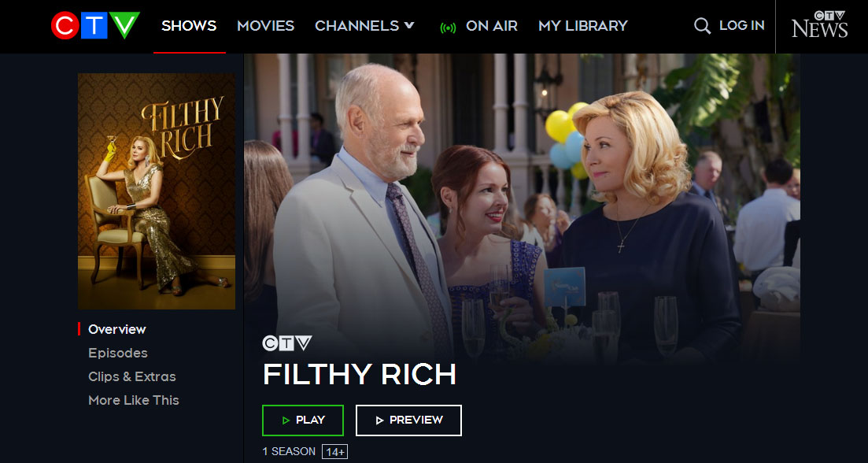Go to the Shows tab

pos(189,25)
